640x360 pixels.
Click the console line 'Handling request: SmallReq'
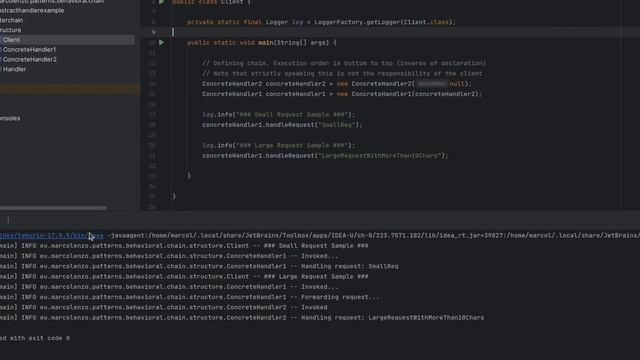(x=350, y=266)
